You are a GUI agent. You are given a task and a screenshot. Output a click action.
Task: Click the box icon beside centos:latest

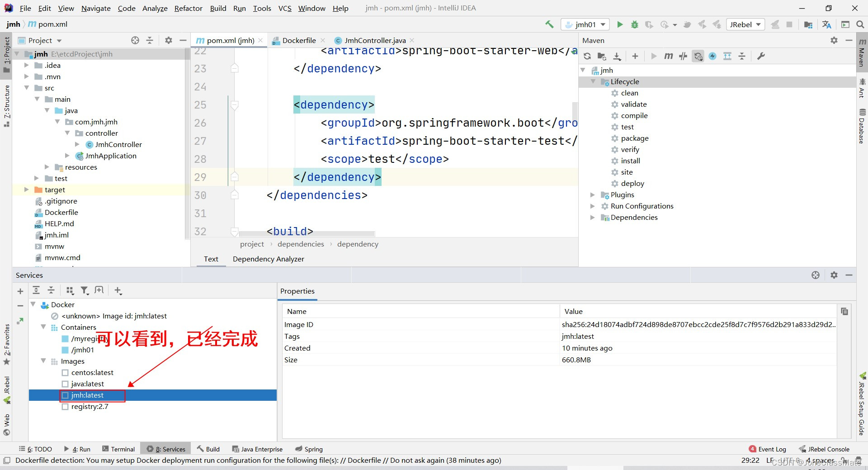coord(65,373)
